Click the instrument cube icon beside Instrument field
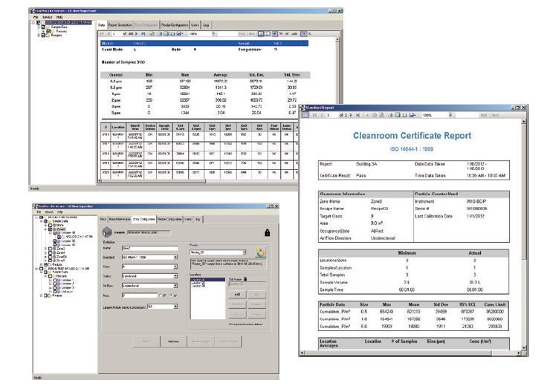The image size is (547, 392). 107,232
